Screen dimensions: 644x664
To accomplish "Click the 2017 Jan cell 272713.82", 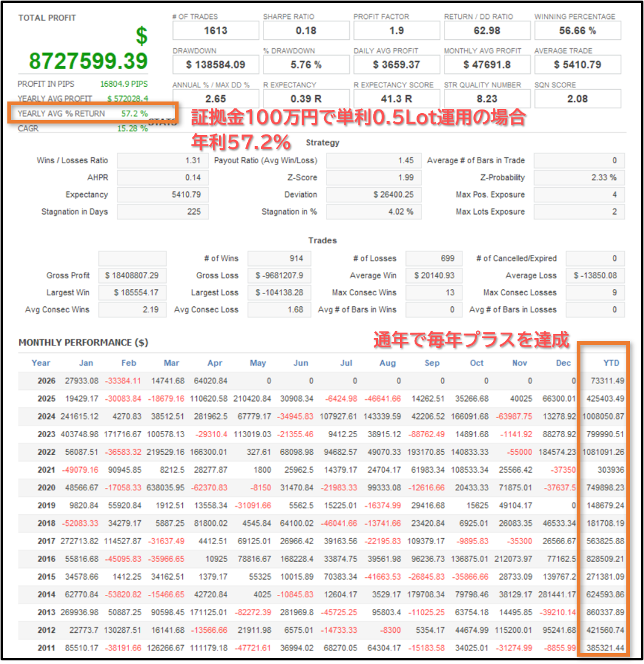I will (x=80, y=541).
